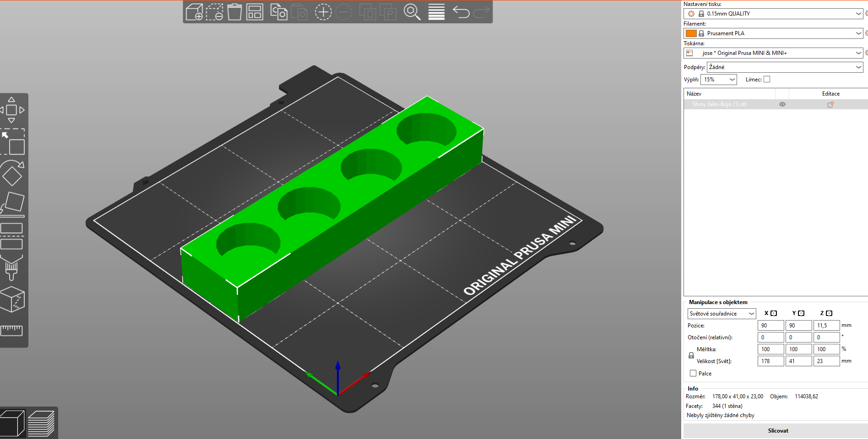This screenshot has height=439, width=868.
Task: Select the ruler Measure tool
Action: coord(12,330)
